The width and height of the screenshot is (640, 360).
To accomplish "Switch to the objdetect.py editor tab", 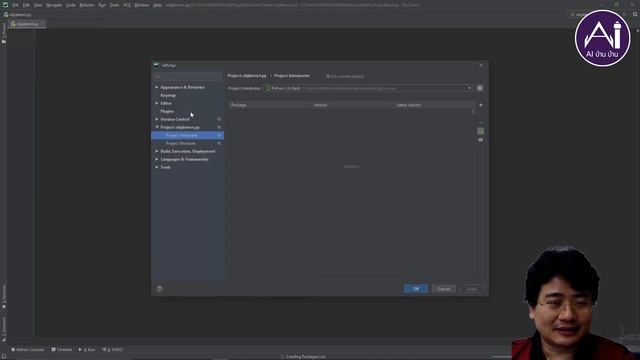I will pos(27,24).
